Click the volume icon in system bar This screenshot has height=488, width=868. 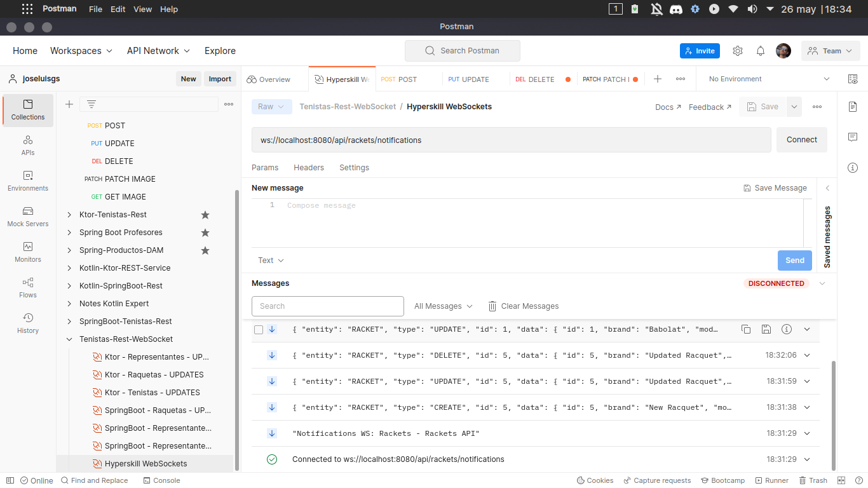752,9
